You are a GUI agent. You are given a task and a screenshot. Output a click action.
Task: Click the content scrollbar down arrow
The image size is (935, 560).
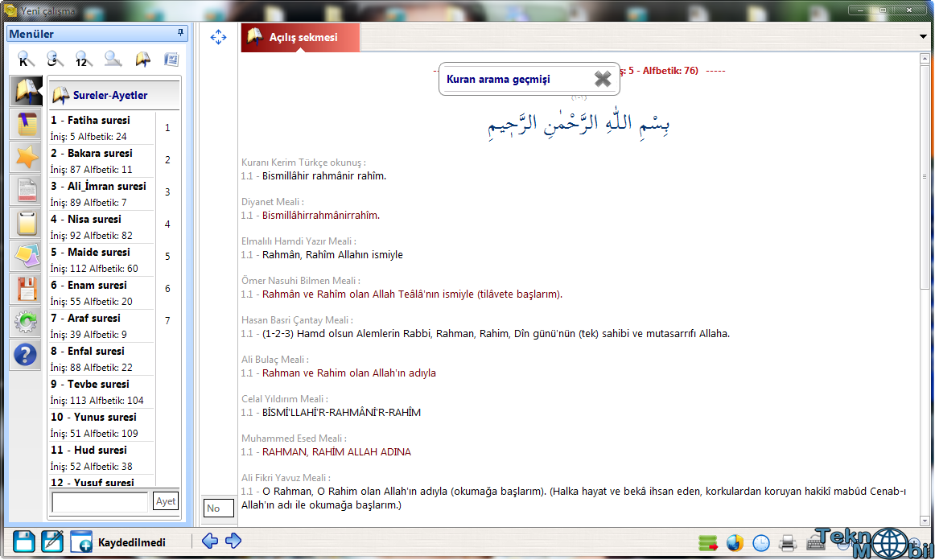[925, 521]
